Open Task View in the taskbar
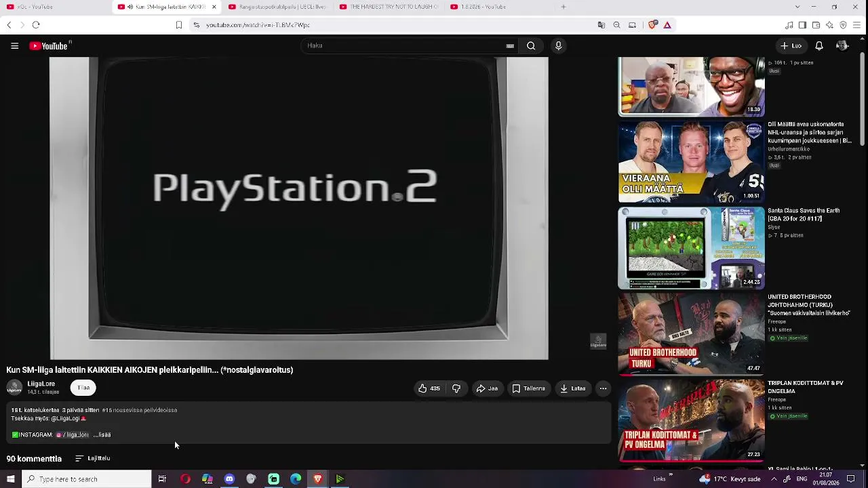 pyautogui.click(x=162, y=479)
